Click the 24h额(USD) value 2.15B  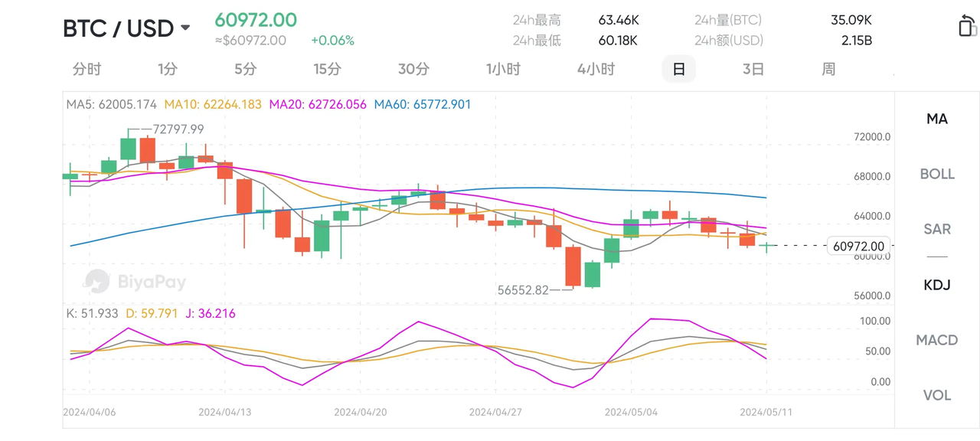(x=857, y=41)
